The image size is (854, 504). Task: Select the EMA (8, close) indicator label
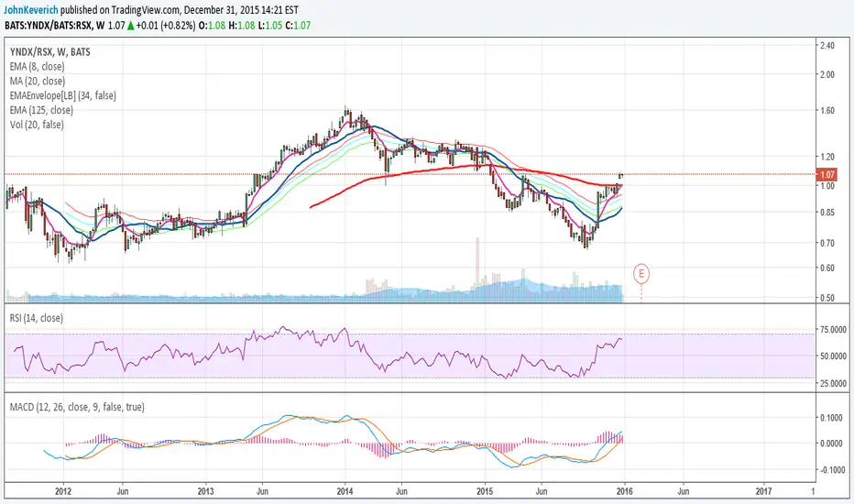coord(37,67)
